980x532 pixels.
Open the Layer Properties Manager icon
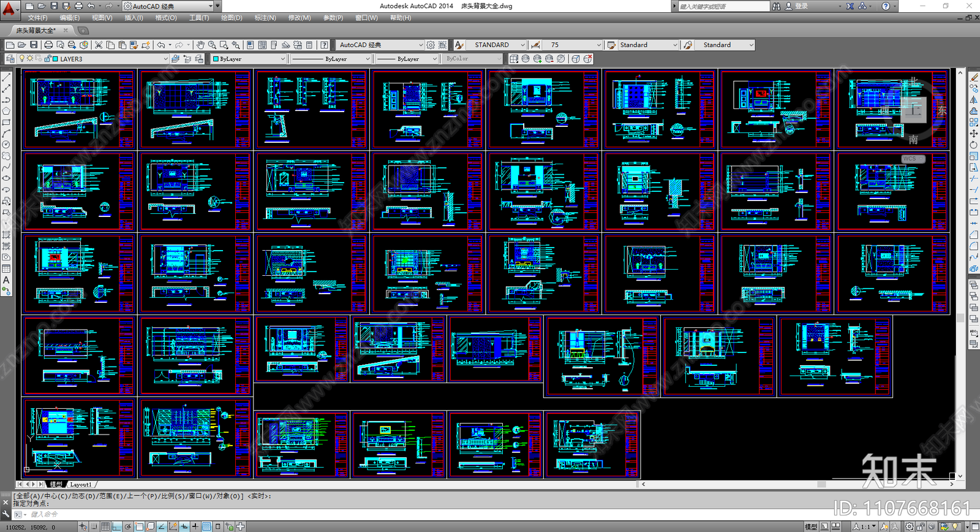[10, 59]
